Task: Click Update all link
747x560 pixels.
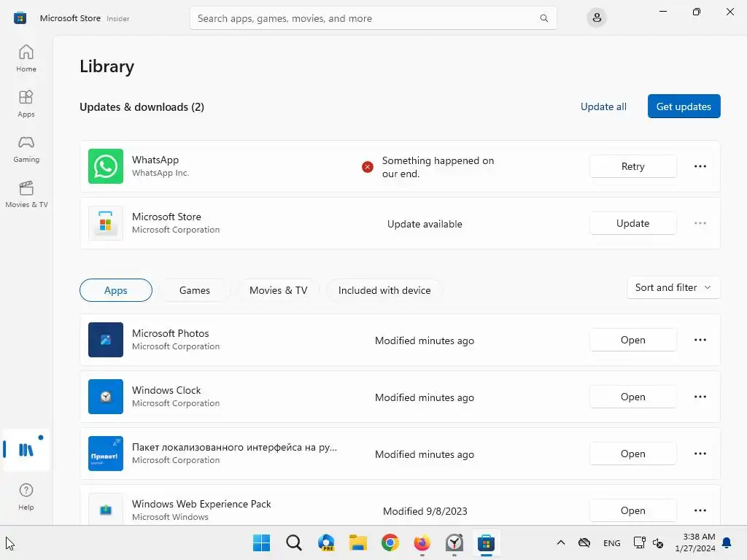Action: click(x=603, y=106)
